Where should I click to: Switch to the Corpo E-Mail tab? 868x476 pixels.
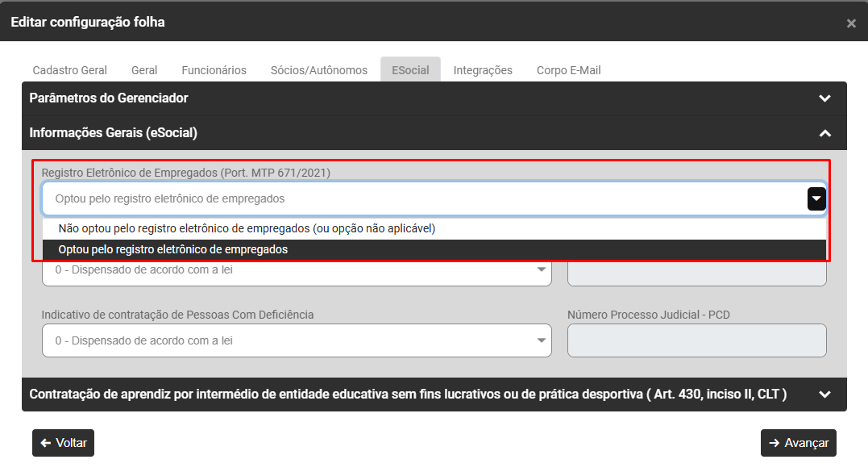pyautogui.click(x=568, y=70)
